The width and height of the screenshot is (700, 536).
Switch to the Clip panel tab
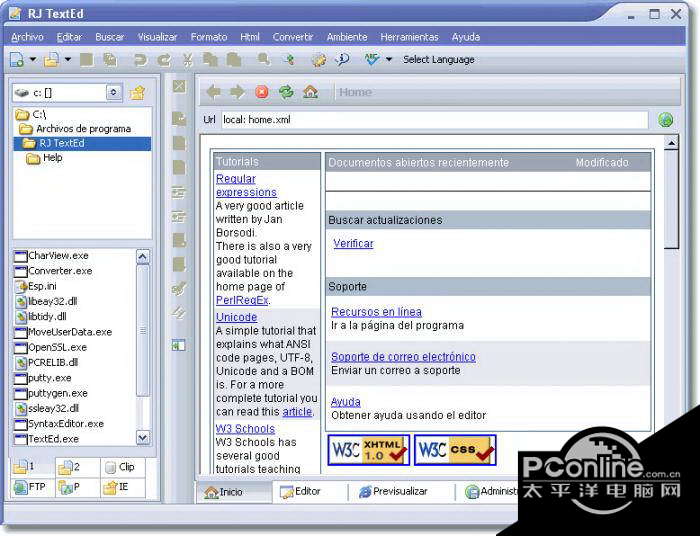point(123,467)
